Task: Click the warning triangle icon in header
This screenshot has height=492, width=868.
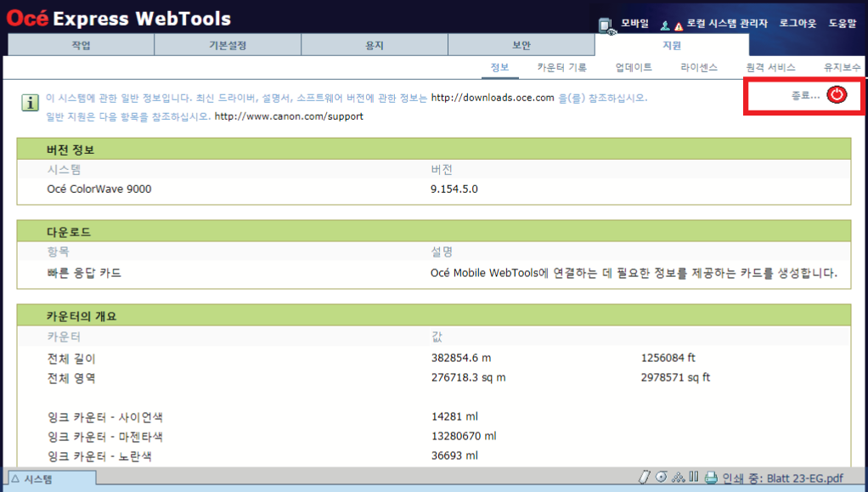Action: click(678, 26)
